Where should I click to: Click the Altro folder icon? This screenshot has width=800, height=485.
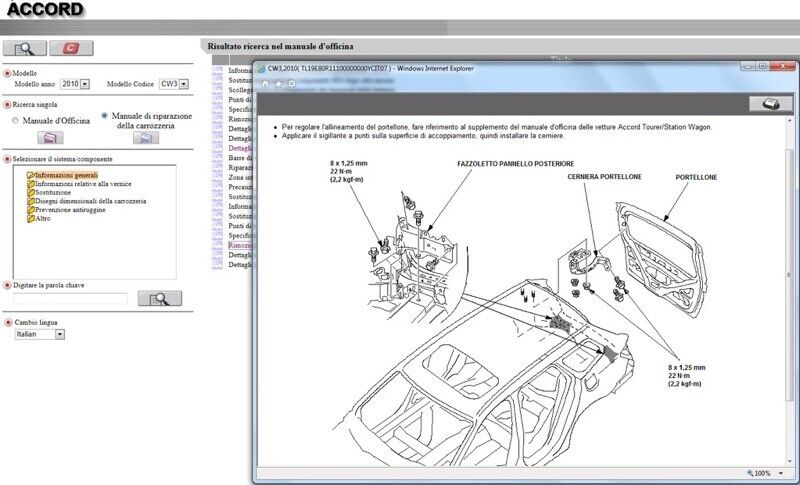point(31,218)
